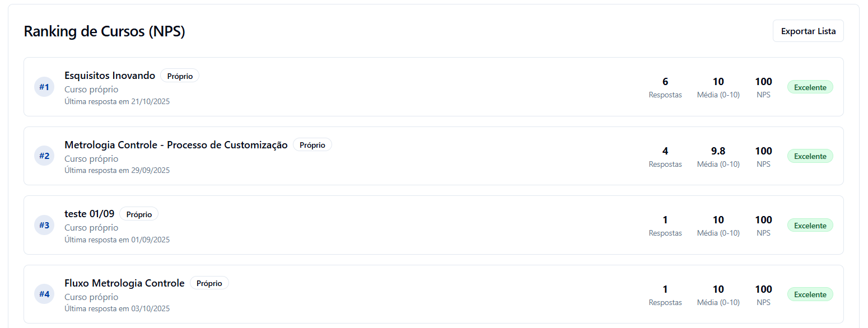Select the teste 01/09 course title
The image size is (868, 328).
coord(90,214)
